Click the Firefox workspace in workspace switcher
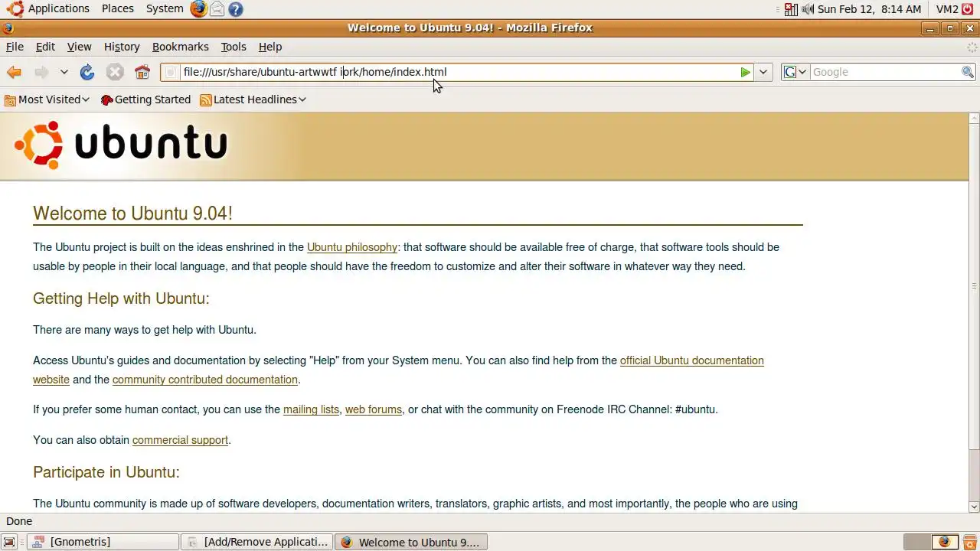This screenshot has height=551, width=980. pyautogui.click(x=944, y=542)
